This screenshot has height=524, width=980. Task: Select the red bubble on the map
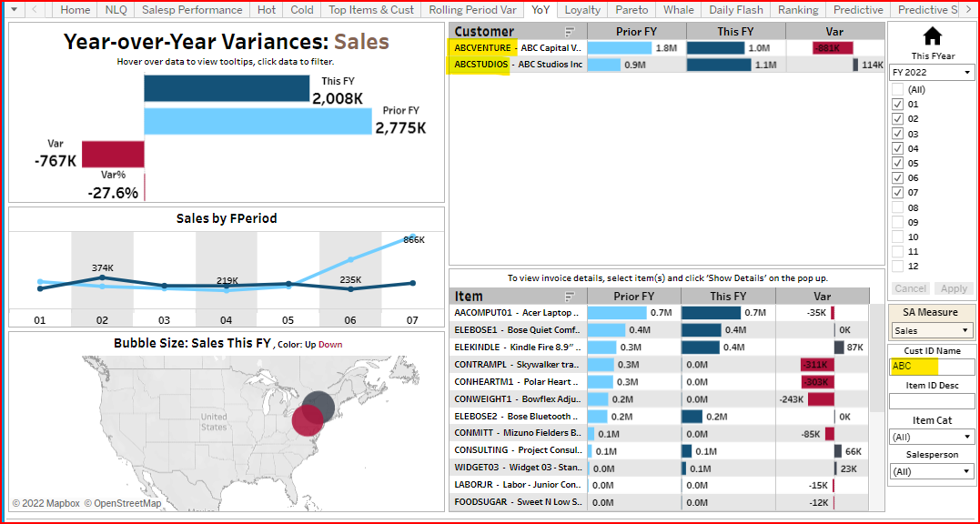click(x=308, y=419)
